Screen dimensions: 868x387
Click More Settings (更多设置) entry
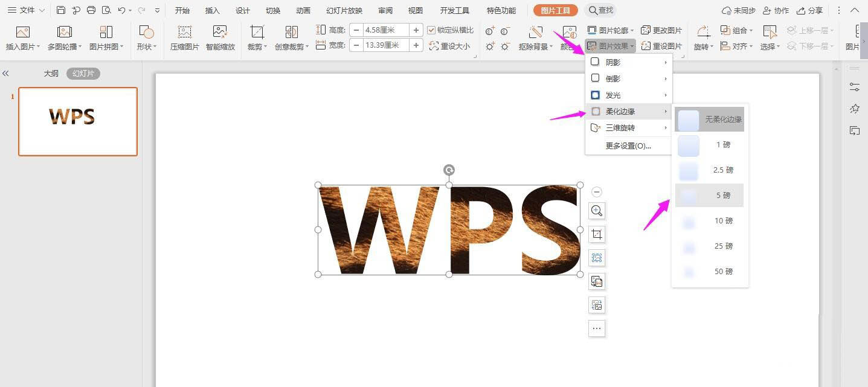(628, 146)
